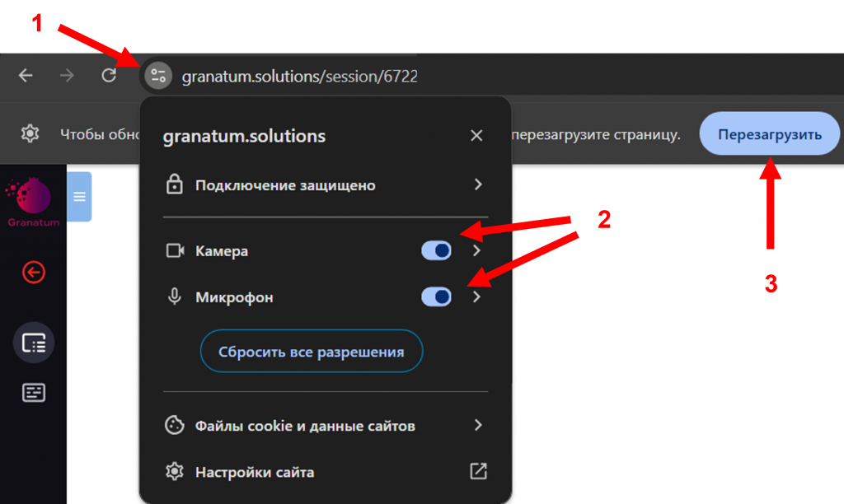Click the Камера label text

click(222, 251)
